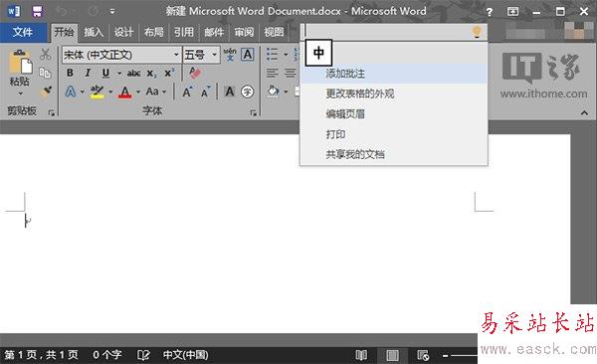Click the bullet list icon
Screen dimensions: 597x364
(272, 54)
